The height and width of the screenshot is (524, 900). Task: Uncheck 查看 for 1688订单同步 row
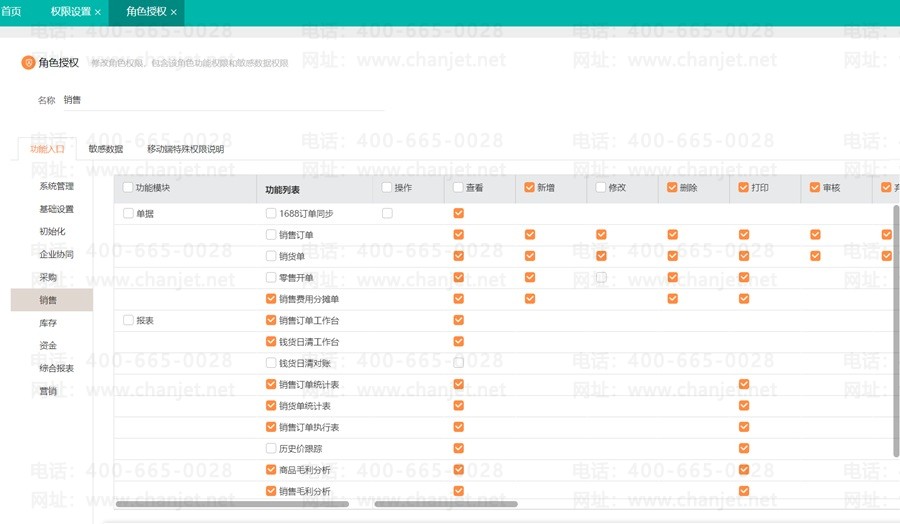pyautogui.click(x=459, y=214)
